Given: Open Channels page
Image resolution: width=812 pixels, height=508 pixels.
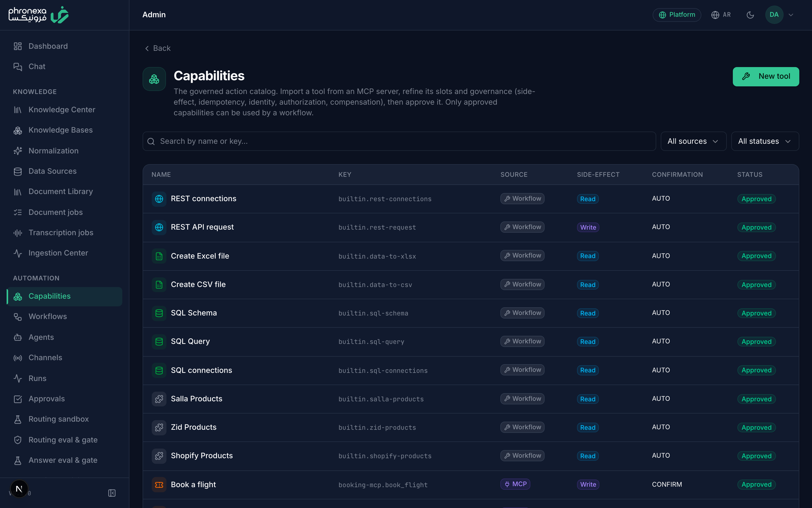Looking at the screenshot, I should pyautogui.click(x=64, y=358).
